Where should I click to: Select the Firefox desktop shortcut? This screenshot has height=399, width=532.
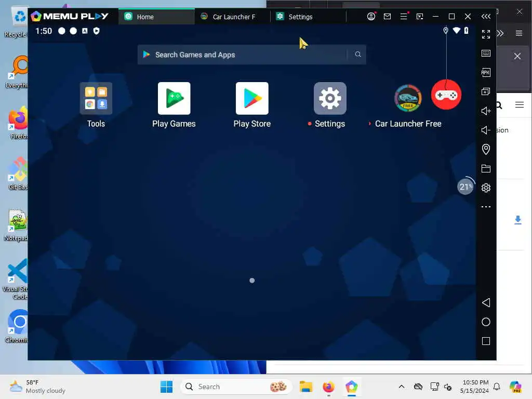18,123
